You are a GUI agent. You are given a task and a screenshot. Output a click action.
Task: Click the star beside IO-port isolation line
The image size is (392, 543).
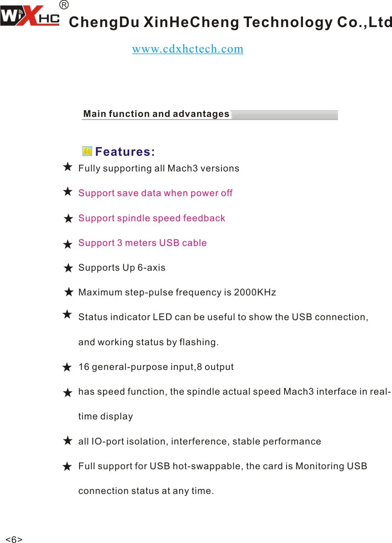[x=68, y=440]
